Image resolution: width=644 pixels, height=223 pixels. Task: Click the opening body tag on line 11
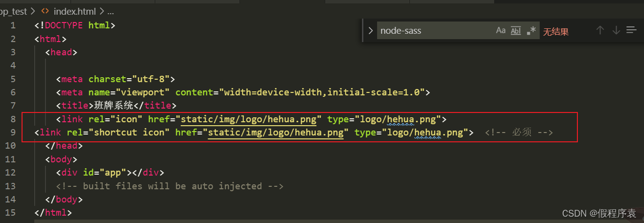click(x=61, y=159)
